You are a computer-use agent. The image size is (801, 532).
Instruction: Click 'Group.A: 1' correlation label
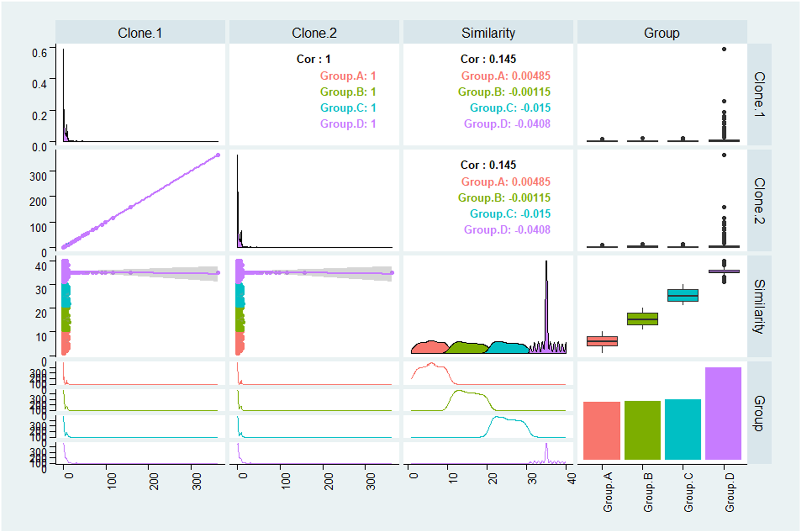(x=348, y=76)
